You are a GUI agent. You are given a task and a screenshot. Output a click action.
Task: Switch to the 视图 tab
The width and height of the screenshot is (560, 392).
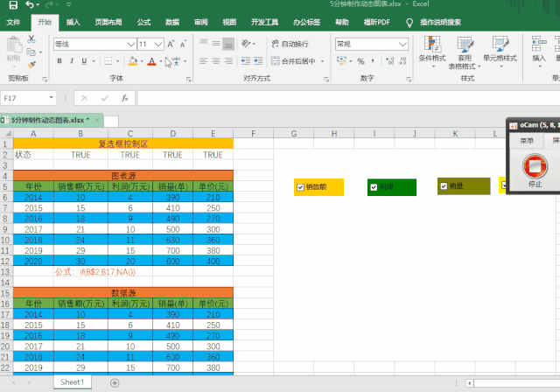(229, 22)
